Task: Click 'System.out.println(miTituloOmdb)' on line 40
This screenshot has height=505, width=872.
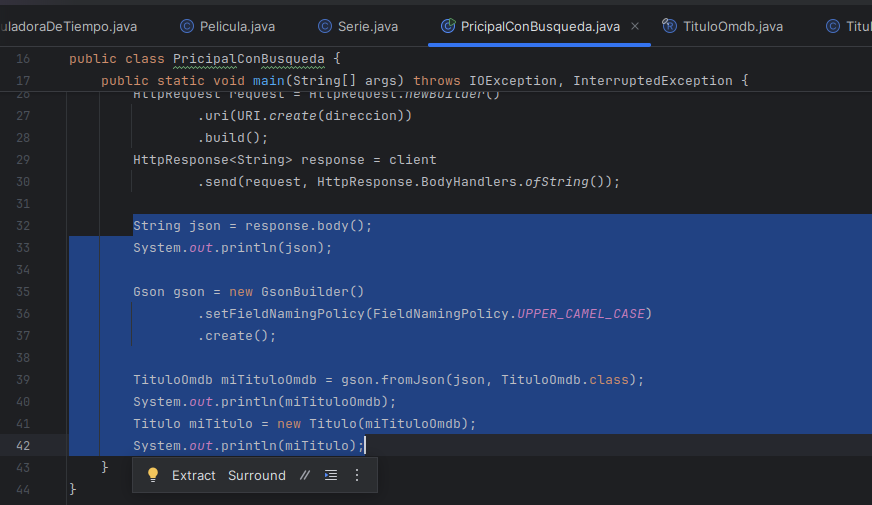Action: (x=260, y=402)
